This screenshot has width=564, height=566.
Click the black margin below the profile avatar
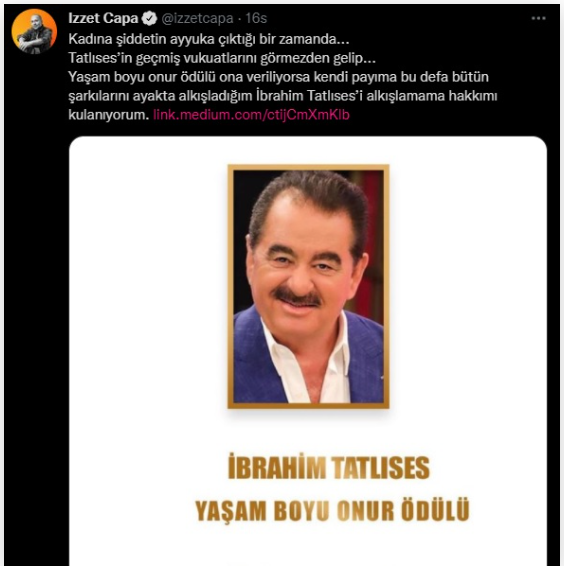click(x=36, y=289)
